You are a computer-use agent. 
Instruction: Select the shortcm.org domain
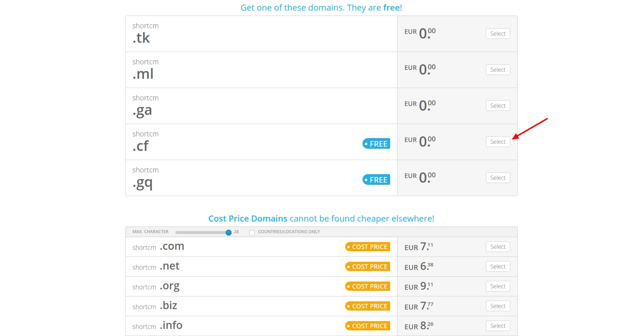point(498,286)
